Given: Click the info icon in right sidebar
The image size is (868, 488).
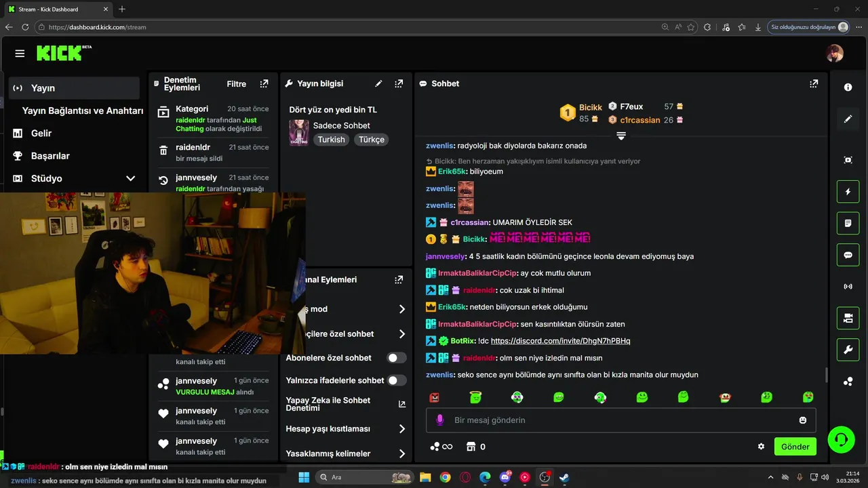Looking at the screenshot, I should (848, 87).
